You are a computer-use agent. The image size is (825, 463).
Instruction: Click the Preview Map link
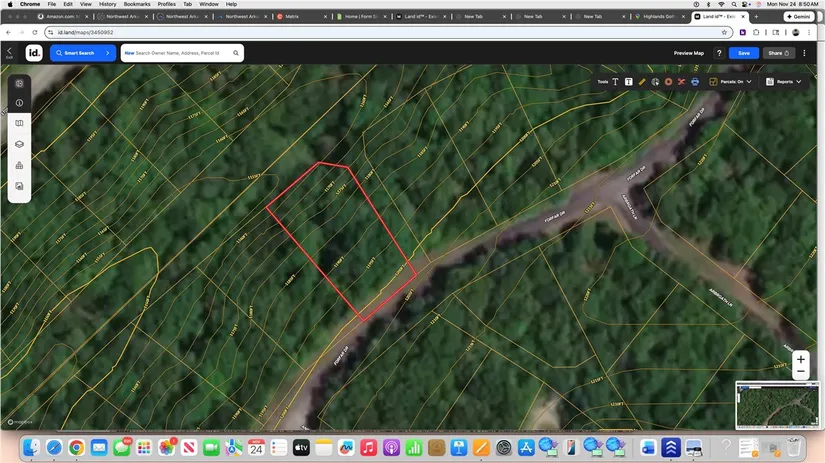click(688, 53)
